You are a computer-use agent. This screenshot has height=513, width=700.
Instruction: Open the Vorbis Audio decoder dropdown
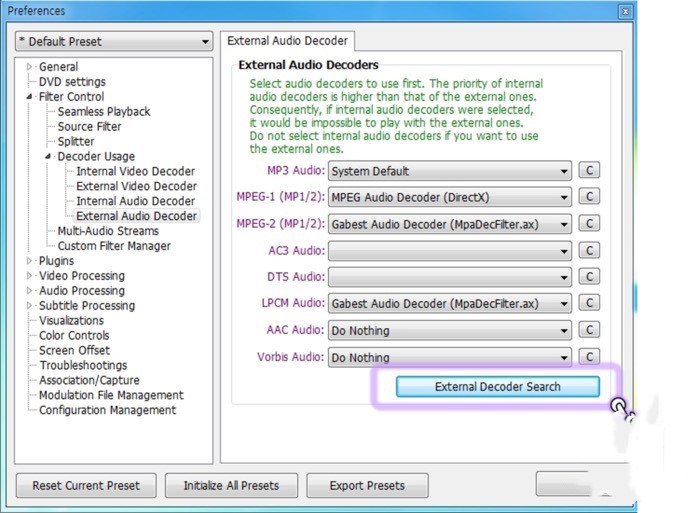point(450,357)
